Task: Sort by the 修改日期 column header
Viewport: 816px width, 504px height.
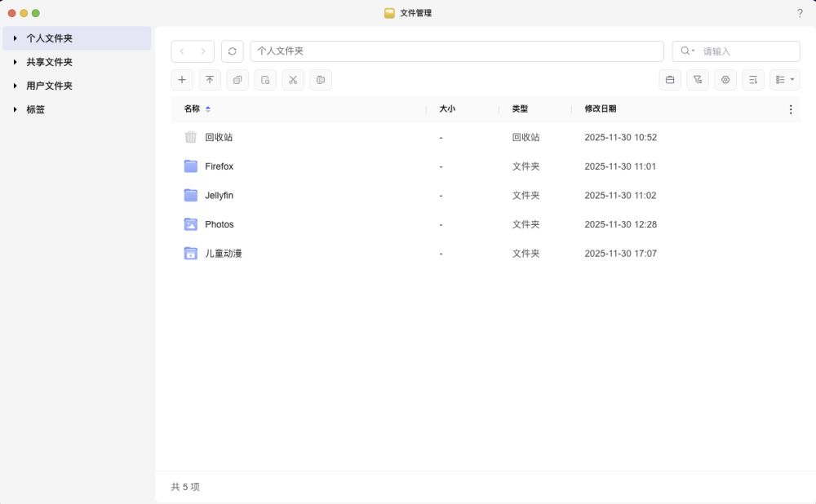Action: [x=601, y=108]
